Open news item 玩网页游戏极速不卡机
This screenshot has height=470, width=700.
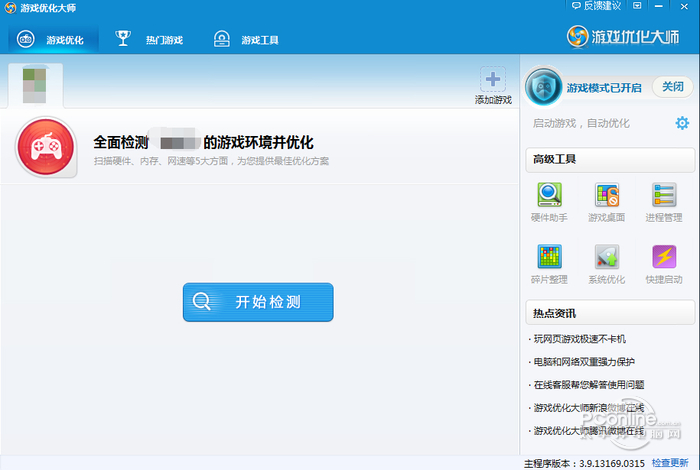pyautogui.click(x=577, y=339)
